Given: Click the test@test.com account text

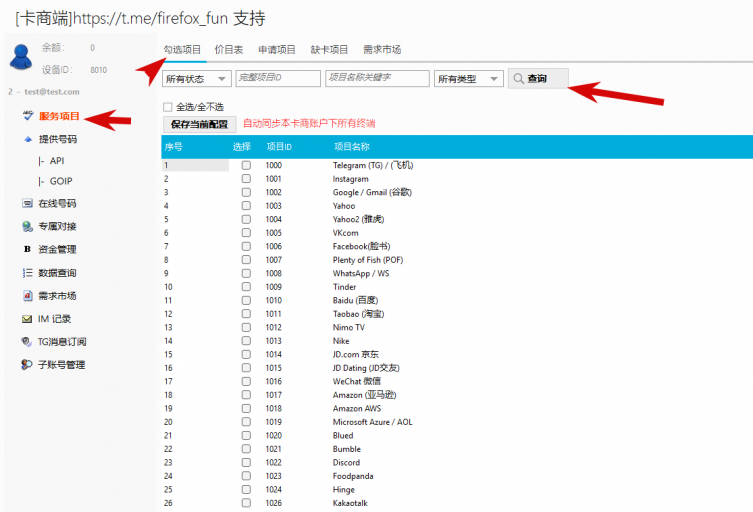Looking at the screenshot, I should pyautogui.click(x=52, y=92).
